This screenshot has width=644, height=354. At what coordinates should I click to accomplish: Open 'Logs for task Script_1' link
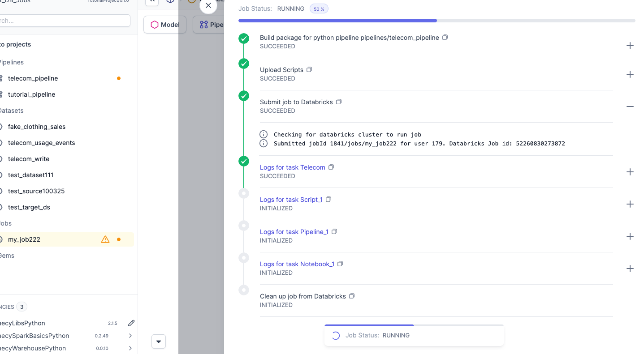291,199
